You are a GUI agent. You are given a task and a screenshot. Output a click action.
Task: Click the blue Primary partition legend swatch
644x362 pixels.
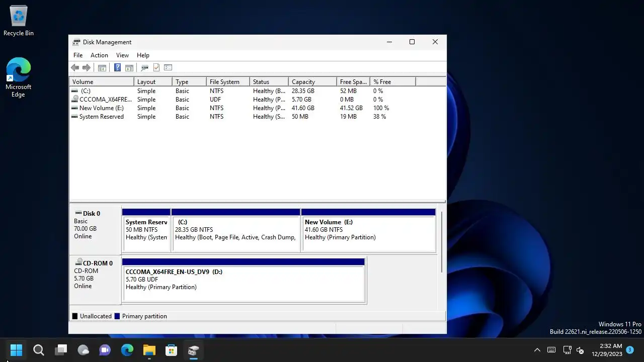pos(117,316)
